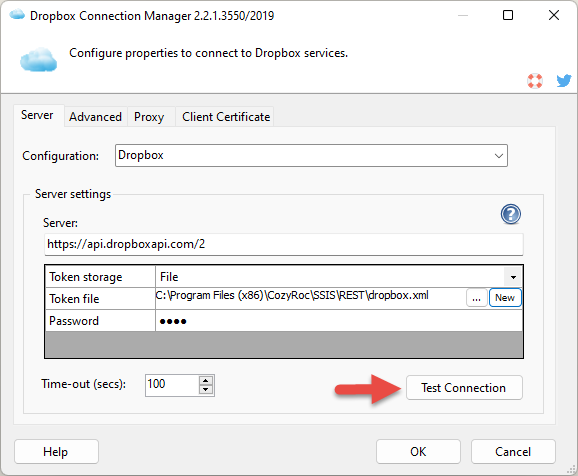
Task: Browse for token file with ellipsis button
Action: [x=477, y=298]
